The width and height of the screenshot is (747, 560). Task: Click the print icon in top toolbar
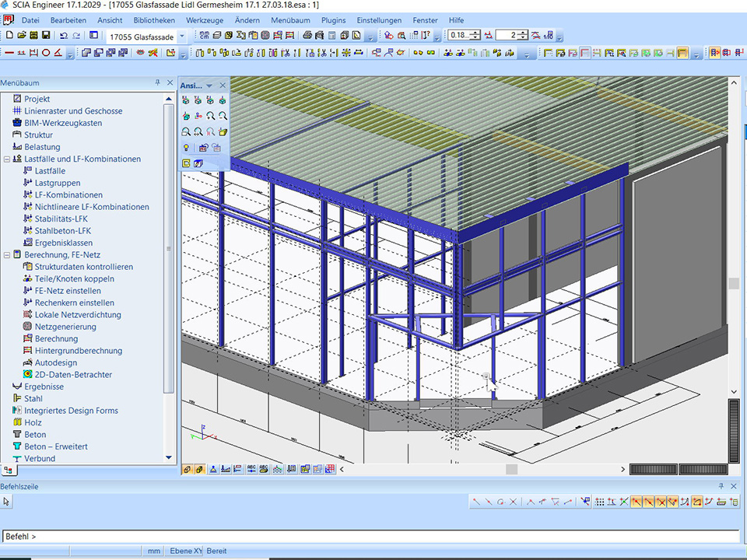click(x=308, y=36)
